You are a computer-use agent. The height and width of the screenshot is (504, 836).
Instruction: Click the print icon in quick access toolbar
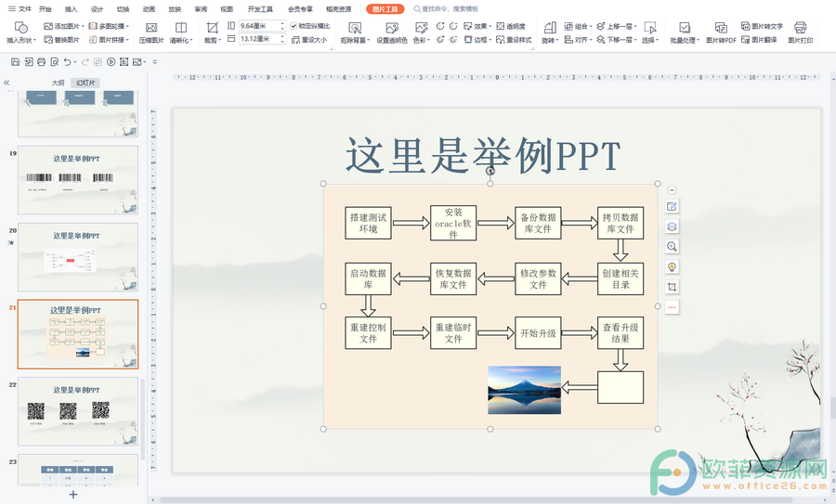(x=41, y=62)
